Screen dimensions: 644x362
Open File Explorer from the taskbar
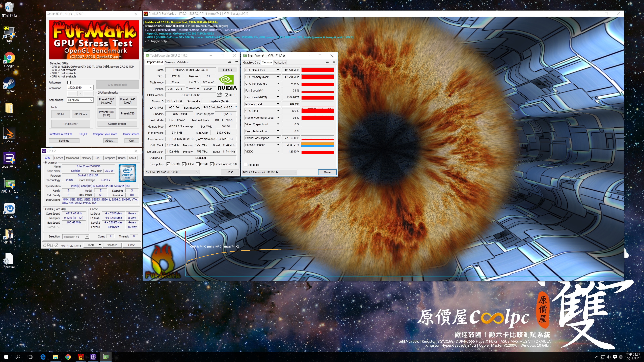coord(56,357)
